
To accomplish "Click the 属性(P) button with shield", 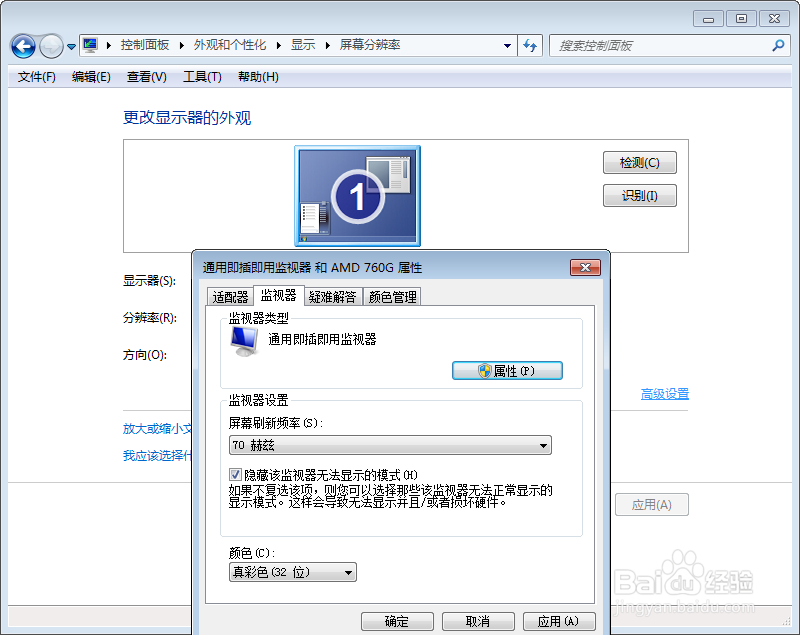I will pyautogui.click(x=507, y=371).
